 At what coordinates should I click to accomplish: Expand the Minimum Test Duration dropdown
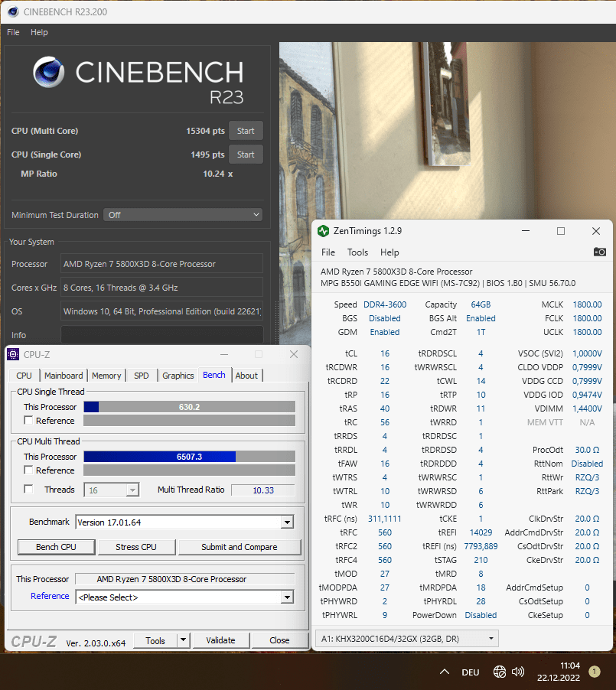(x=183, y=215)
